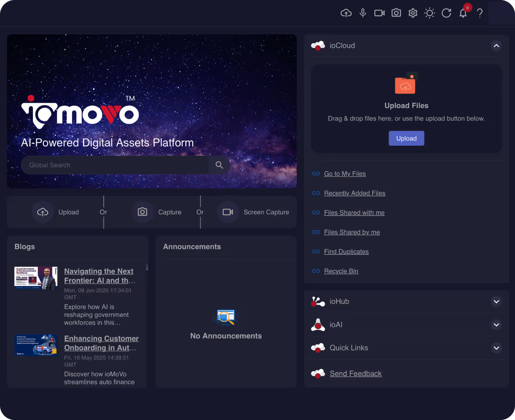Open notifications bell showing 6 alerts

pyautogui.click(x=463, y=12)
